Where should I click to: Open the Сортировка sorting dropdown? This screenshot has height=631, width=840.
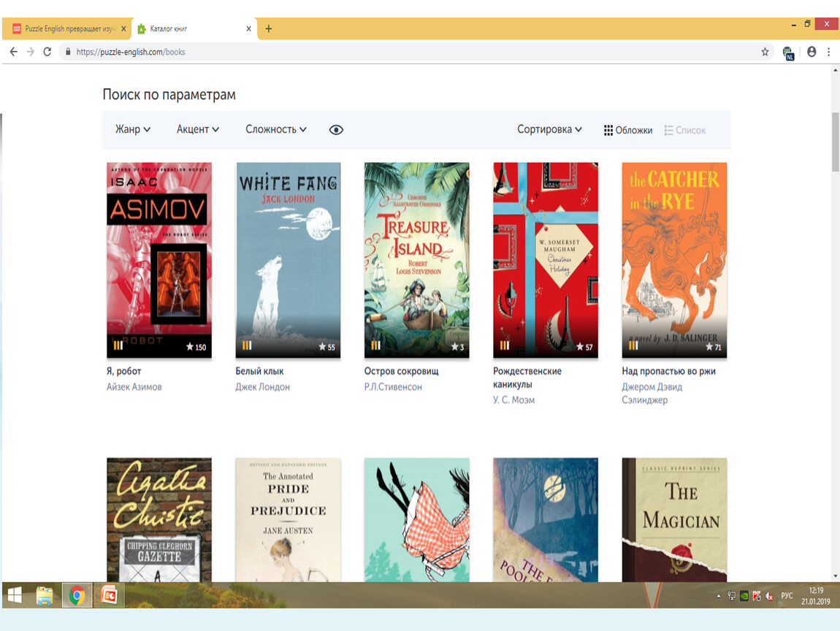tap(549, 129)
